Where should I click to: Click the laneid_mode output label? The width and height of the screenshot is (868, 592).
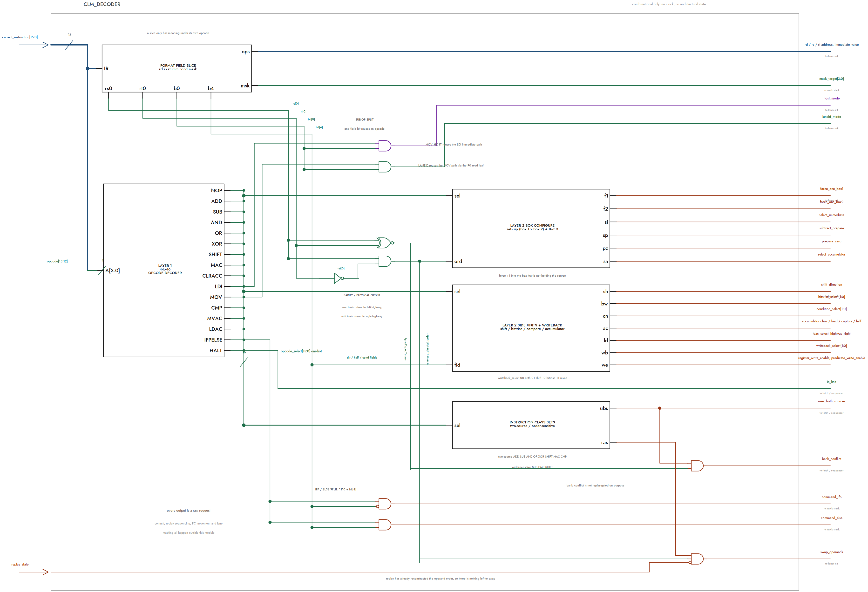[x=831, y=116]
